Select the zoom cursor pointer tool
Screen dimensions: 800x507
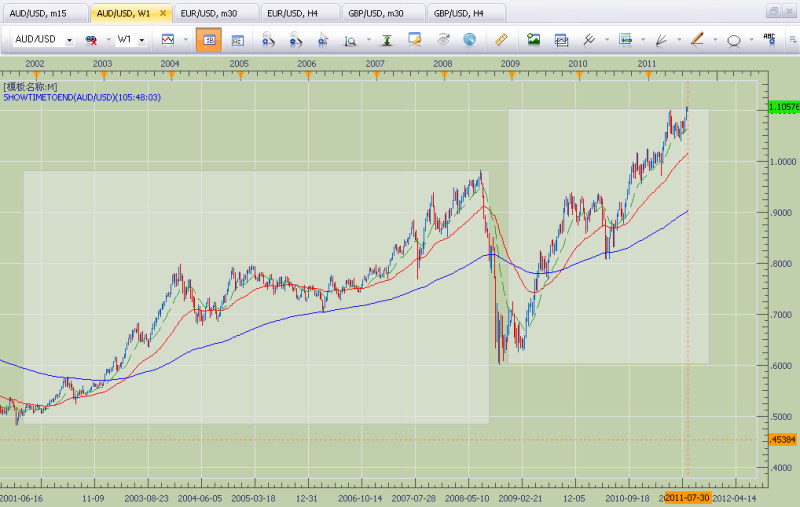(322, 40)
